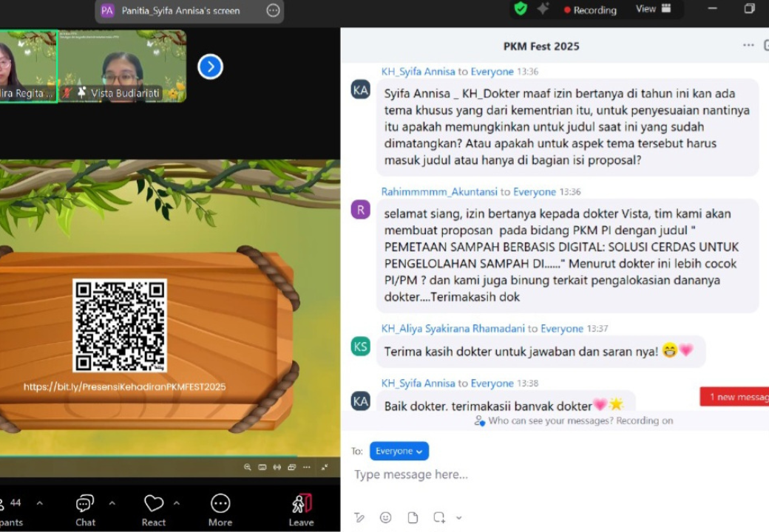Open the React heart menu
Screen dimensions: 769x532
154,511
